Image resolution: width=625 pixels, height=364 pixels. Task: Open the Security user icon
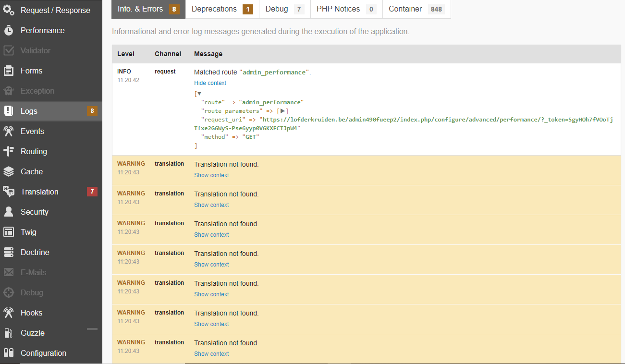9,212
